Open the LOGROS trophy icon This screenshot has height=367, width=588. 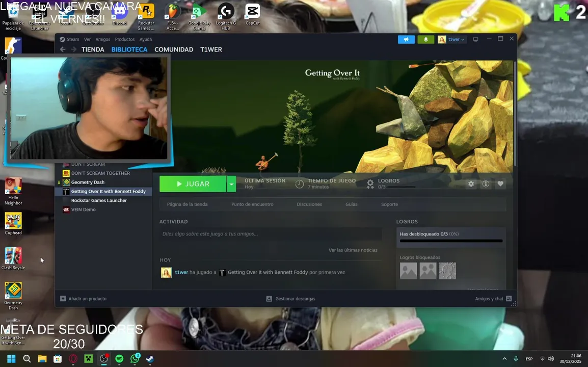click(370, 184)
